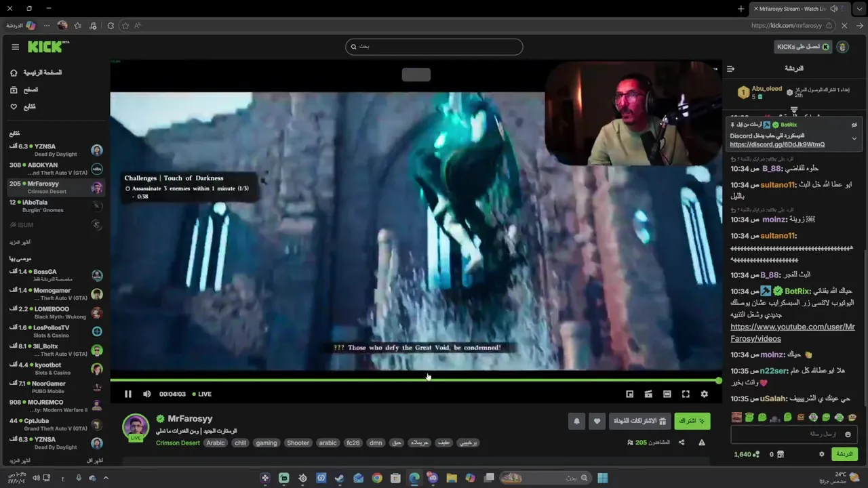Image resolution: width=868 pixels, height=488 pixels.
Task: Expand the pinned message chevron
Action: point(854,138)
